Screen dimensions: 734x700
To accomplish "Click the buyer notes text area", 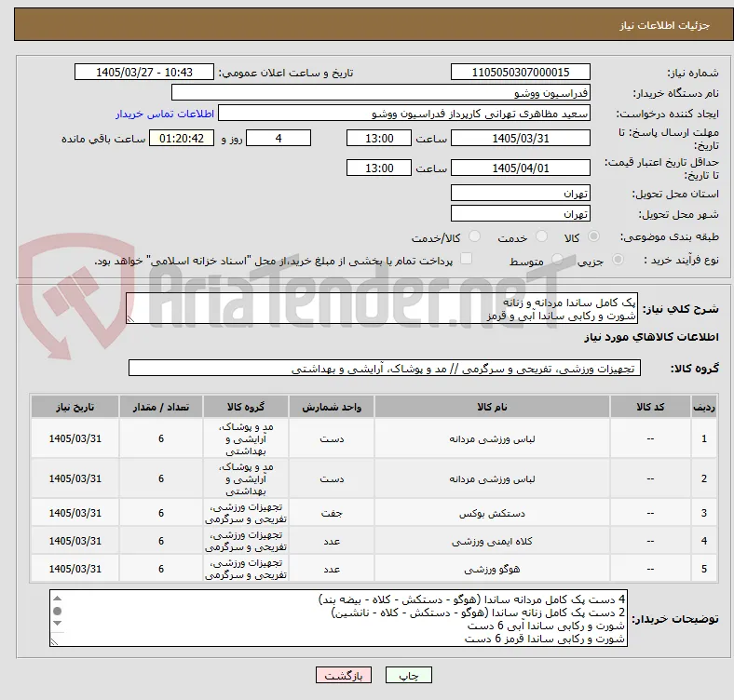I will pos(338,618).
